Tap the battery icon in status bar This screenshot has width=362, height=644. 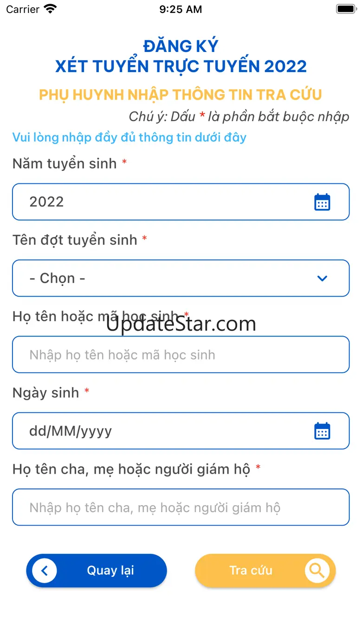(346, 9)
